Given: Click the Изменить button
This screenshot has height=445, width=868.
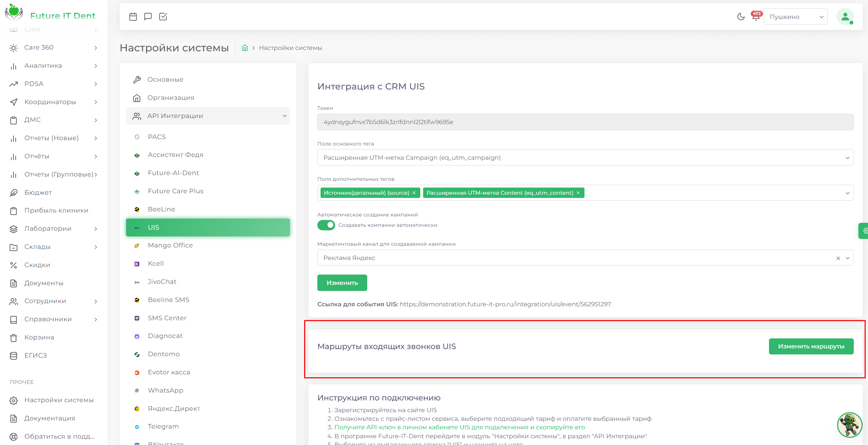Looking at the screenshot, I should click(x=342, y=283).
